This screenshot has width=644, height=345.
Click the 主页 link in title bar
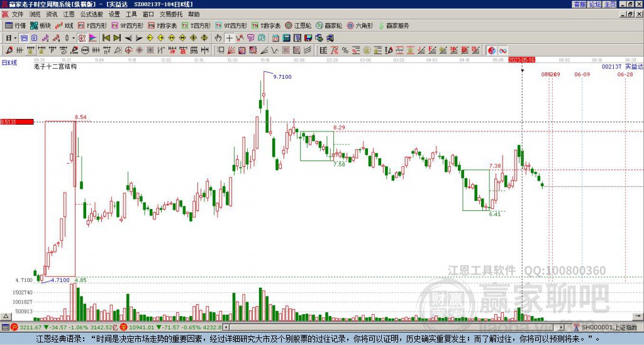[x=610, y=4]
